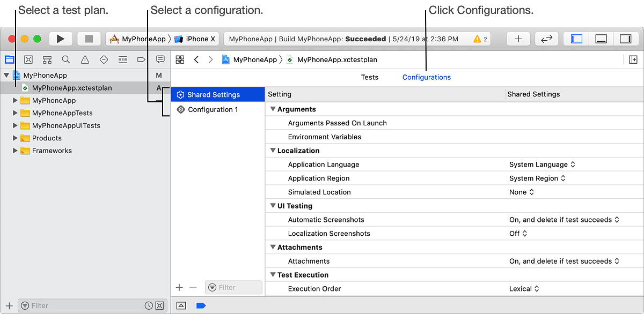Open the Issue navigator warning icon
This screenshot has width=644, height=314.
tap(85, 59)
